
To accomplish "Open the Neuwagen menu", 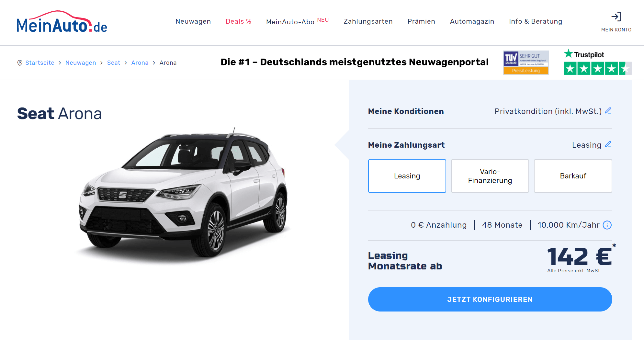I will (193, 21).
